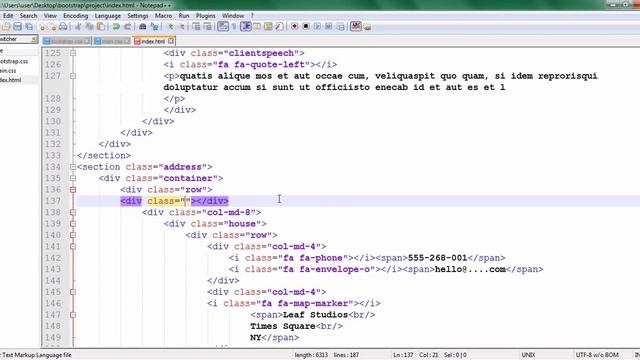Collapse the house div fold at line 139
Viewport: 640px width, 360px height.
pos(73,224)
